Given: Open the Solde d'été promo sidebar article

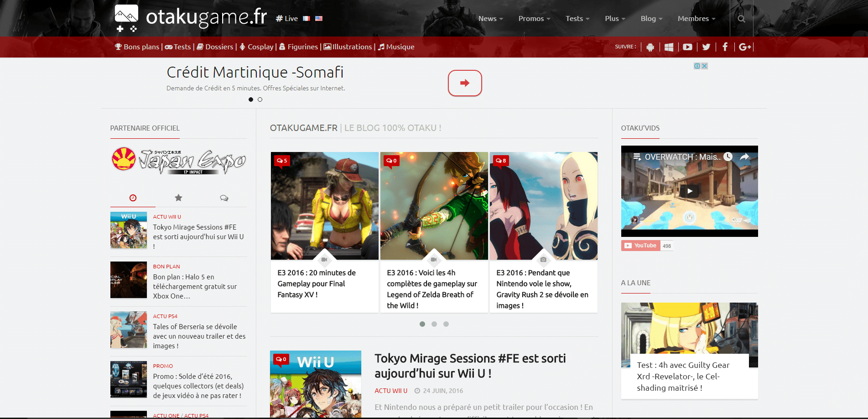Looking at the screenshot, I should point(198,386).
